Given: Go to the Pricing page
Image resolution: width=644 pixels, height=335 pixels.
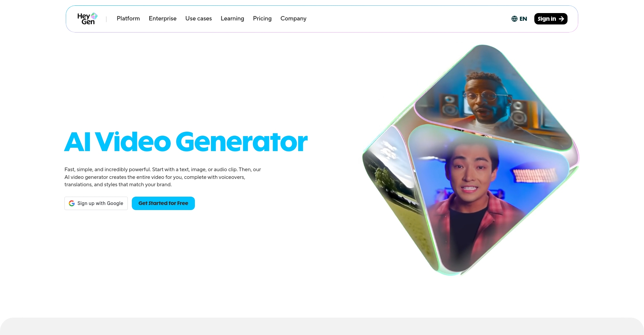Looking at the screenshot, I should point(262,18).
